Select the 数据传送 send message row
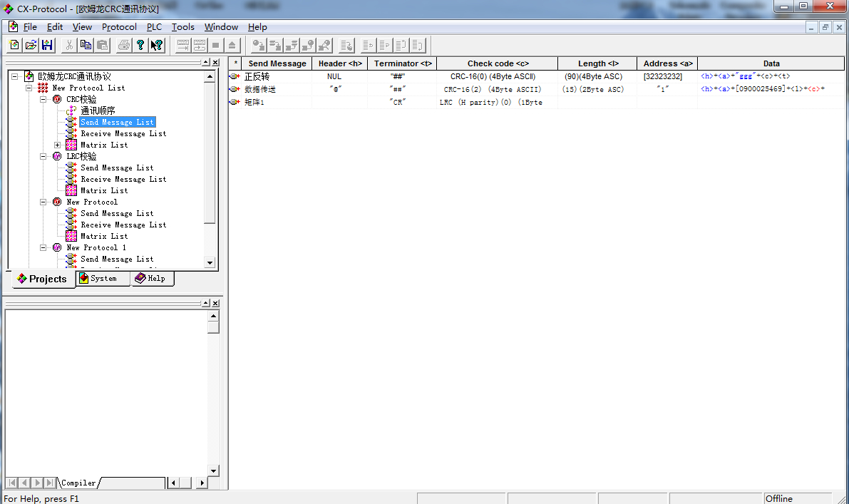The width and height of the screenshot is (849, 504). coord(259,89)
